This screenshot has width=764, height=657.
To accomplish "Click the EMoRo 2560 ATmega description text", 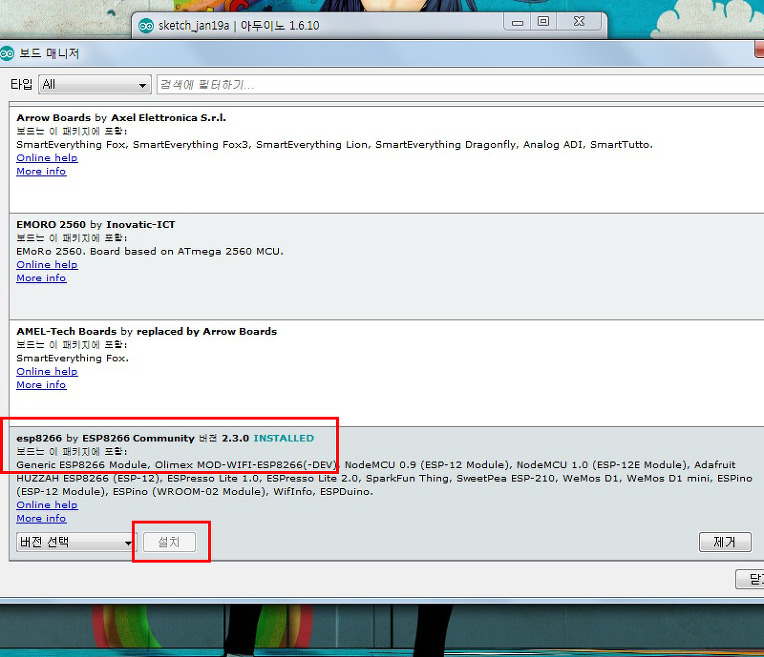I will pyautogui.click(x=150, y=251).
